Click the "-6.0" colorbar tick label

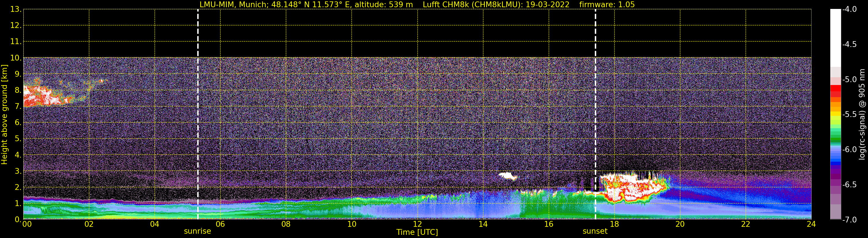tap(850, 150)
